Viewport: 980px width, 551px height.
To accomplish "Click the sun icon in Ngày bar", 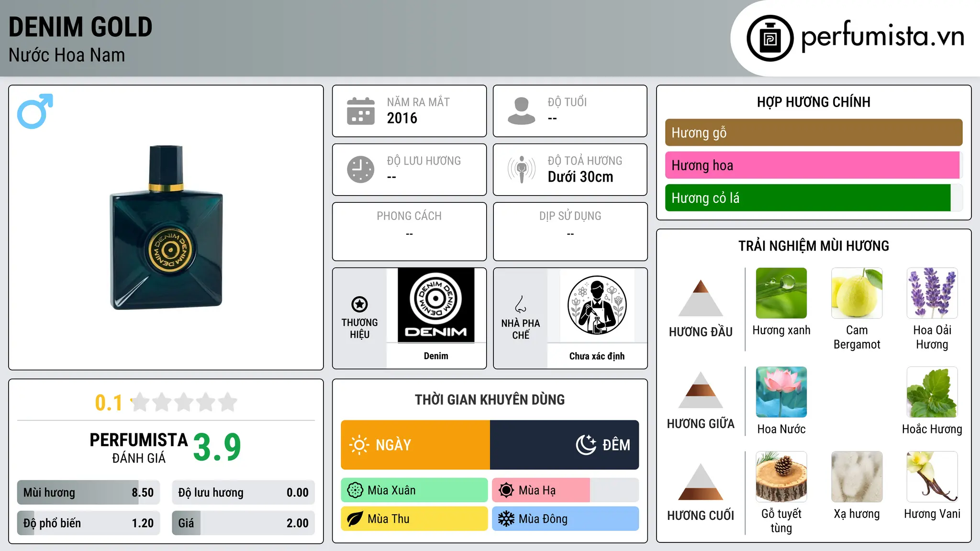I will (x=359, y=445).
